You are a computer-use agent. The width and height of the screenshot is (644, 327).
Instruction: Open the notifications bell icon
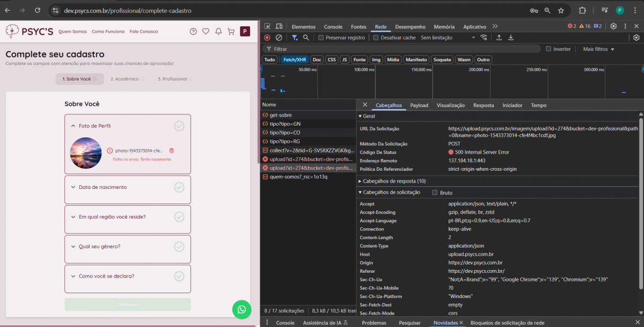tap(218, 32)
